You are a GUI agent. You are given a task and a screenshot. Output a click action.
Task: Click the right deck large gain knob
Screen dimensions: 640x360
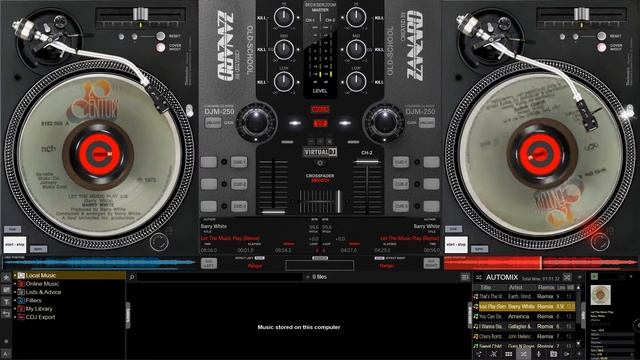point(384,122)
